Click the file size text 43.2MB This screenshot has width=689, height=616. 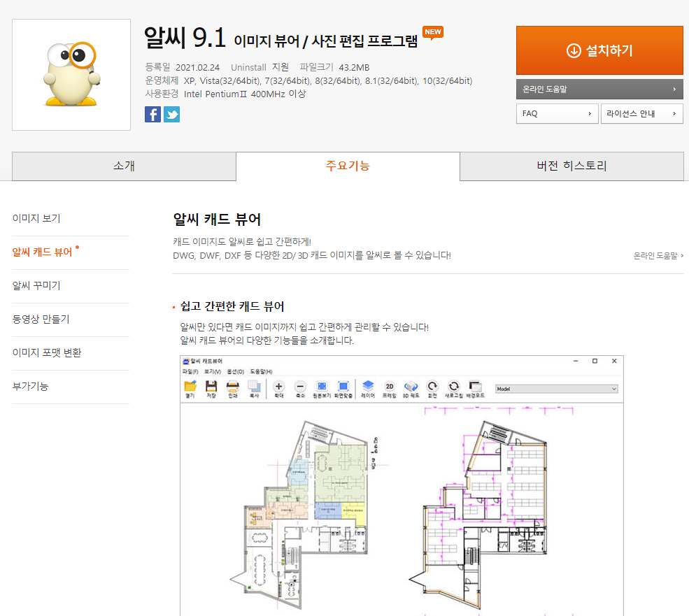[354, 68]
